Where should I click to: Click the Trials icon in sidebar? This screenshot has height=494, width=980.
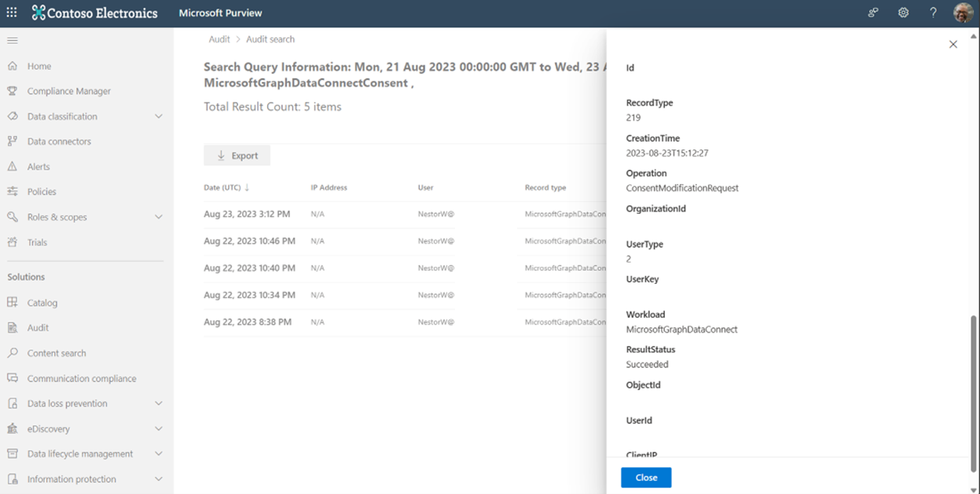pos(13,242)
